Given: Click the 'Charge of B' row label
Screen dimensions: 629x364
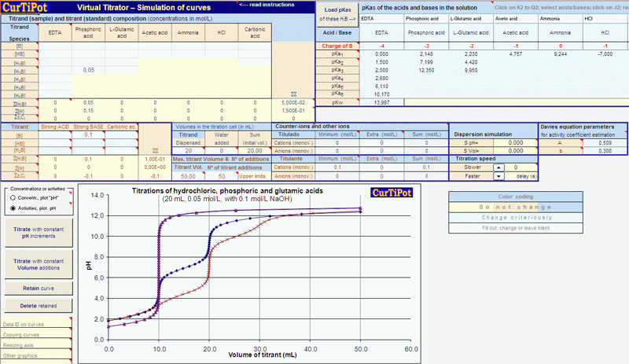Looking at the screenshot, I should (x=337, y=46).
